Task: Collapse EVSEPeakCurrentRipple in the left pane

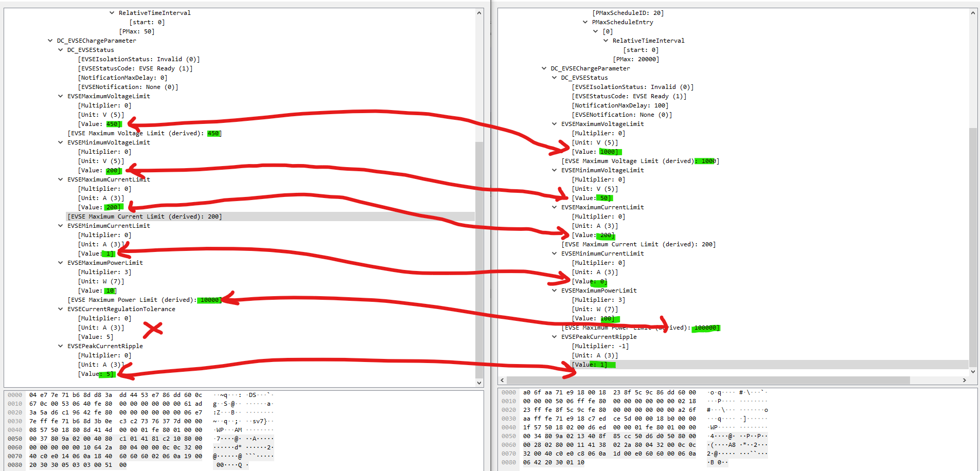Action: [60, 346]
